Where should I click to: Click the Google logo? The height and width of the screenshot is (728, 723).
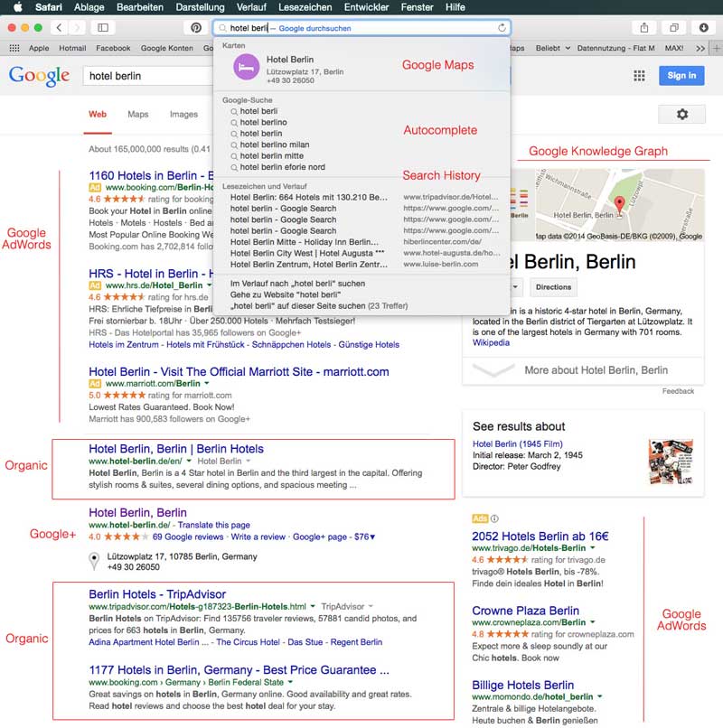pyautogui.click(x=40, y=76)
